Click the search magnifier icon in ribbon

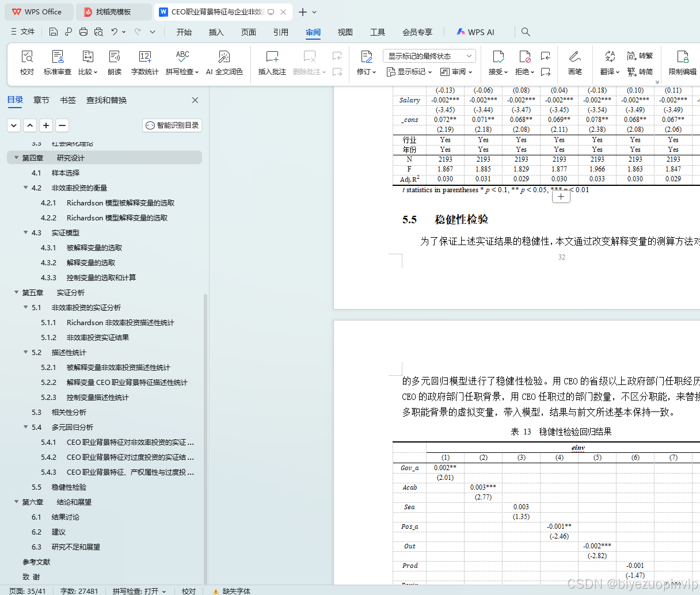(x=526, y=32)
